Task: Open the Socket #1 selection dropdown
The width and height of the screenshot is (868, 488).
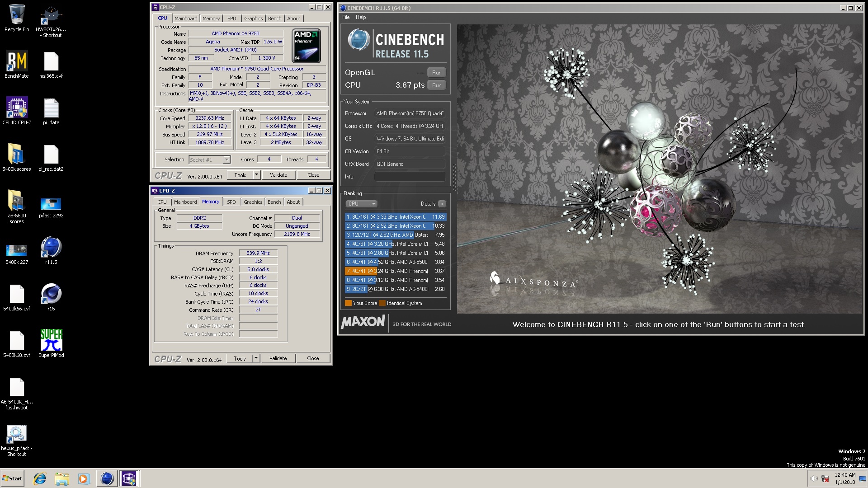Action: pyautogui.click(x=209, y=160)
